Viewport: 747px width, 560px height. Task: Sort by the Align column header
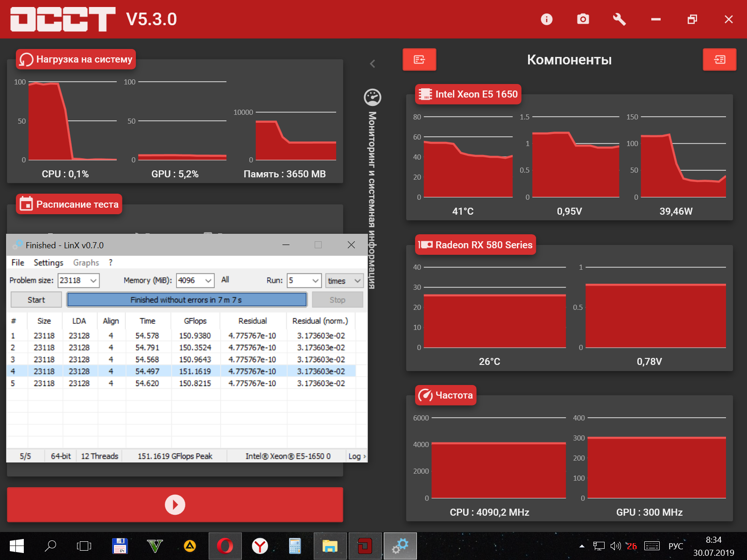tap(111, 321)
